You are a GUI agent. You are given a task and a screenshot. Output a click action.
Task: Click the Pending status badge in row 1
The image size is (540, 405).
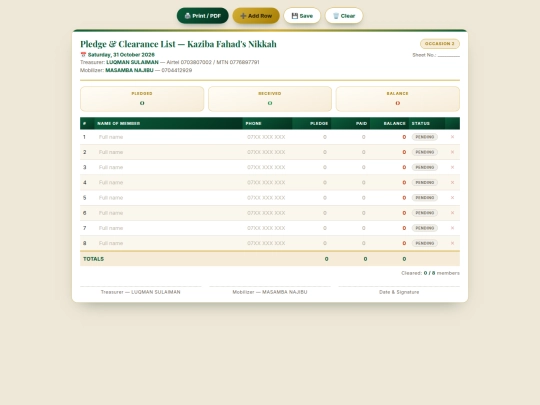[425, 137]
